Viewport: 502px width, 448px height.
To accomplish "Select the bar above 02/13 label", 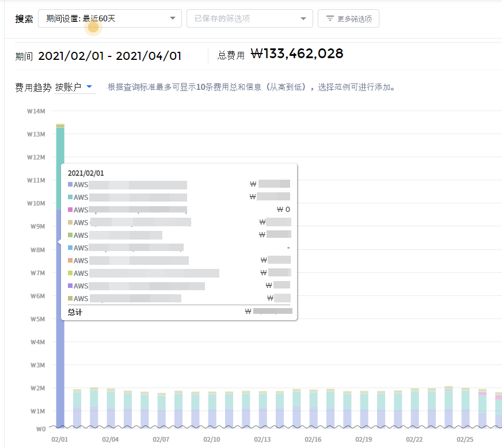I will pyautogui.click(x=263, y=410).
